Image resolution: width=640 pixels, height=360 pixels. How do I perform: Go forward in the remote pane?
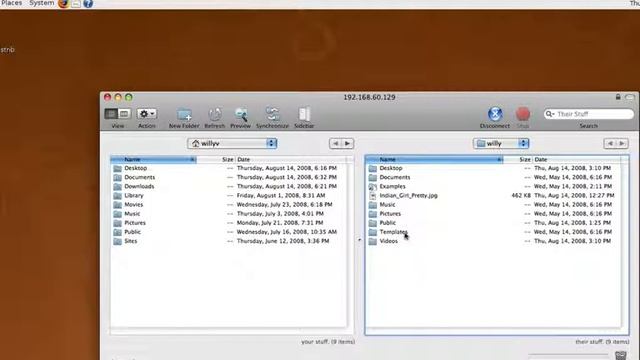point(622,143)
